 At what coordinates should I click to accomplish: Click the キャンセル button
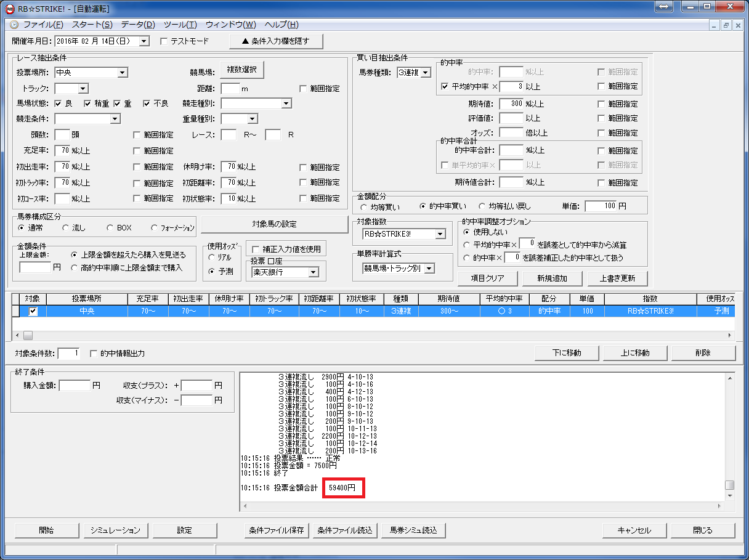pyautogui.click(x=634, y=530)
